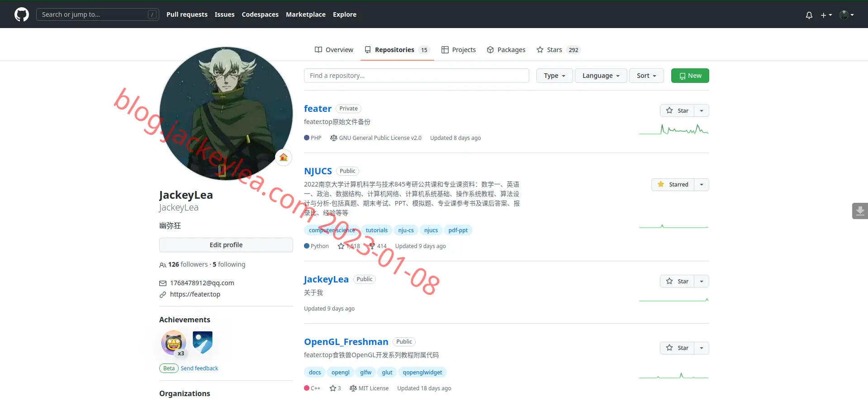This screenshot has width=868, height=402.
Task: Open the stargazers count of NJUCS
Action: (x=349, y=246)
